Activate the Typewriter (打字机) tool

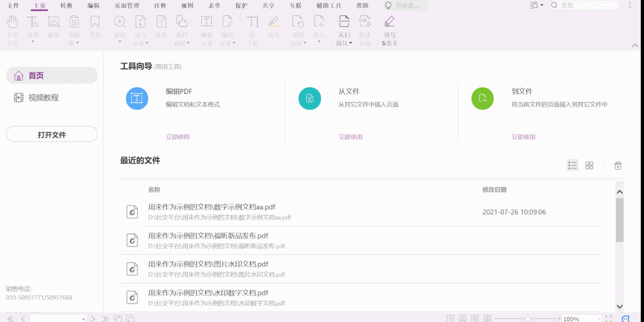pos(252,30)
